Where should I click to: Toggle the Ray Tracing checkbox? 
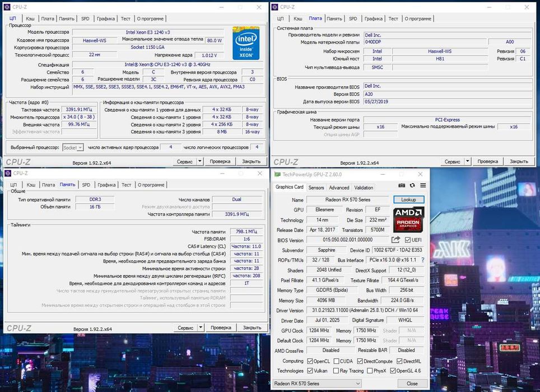pyautogui.click(x=336, y=371)
